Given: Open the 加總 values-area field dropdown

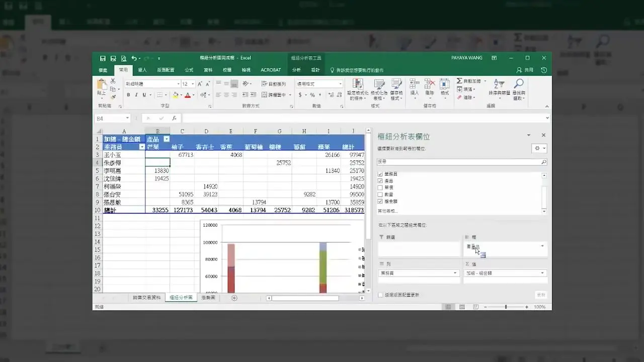Looking at the screenshot, I should click(x=542, y=273).
